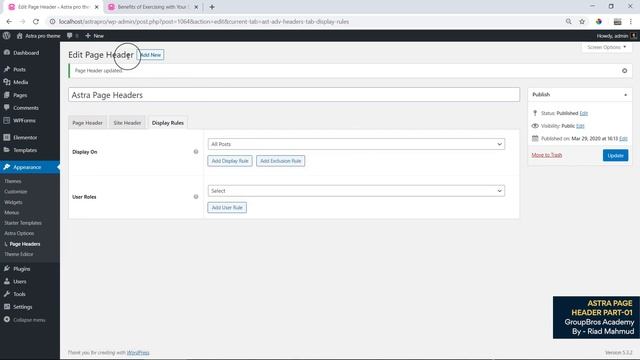Open the WordPress footer link

coord(138,353)
